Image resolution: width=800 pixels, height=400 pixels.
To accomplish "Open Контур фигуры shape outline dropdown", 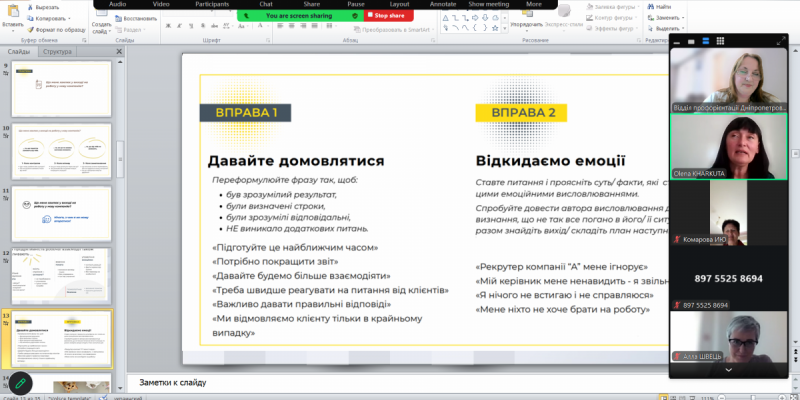I will pyautogui.click(x=613, y=18).
